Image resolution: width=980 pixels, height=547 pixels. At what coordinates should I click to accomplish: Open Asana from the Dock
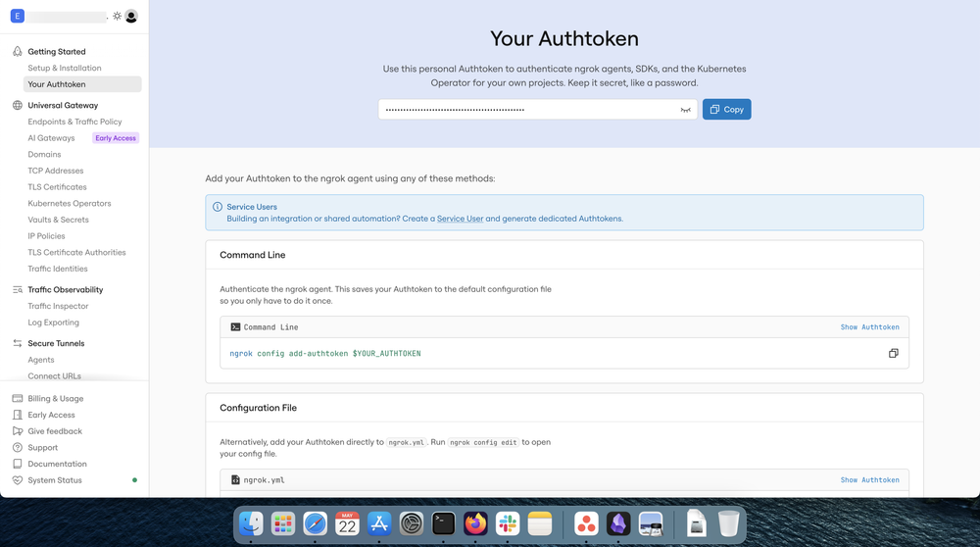click(586, 523)
